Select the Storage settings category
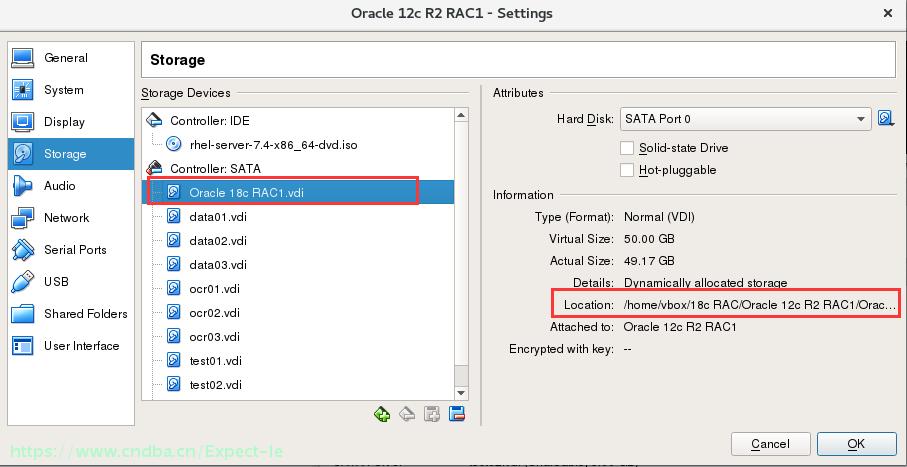 71,154
